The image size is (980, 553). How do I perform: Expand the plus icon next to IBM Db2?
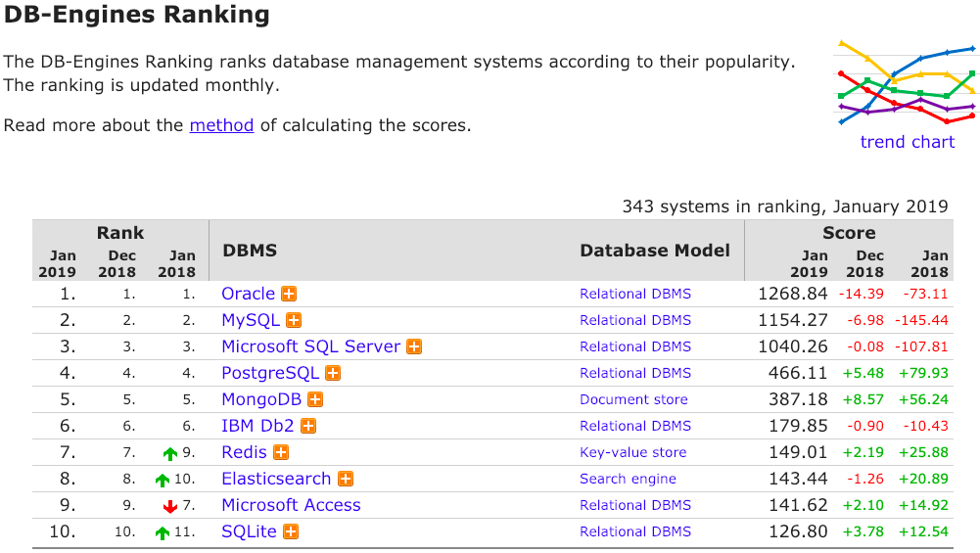(308, 426)
